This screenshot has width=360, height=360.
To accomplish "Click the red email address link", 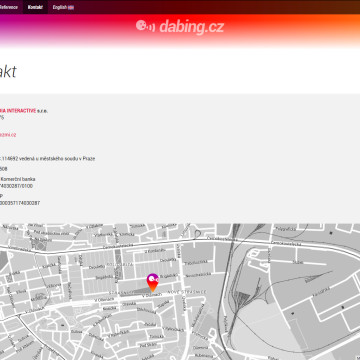I will [8, 135].
